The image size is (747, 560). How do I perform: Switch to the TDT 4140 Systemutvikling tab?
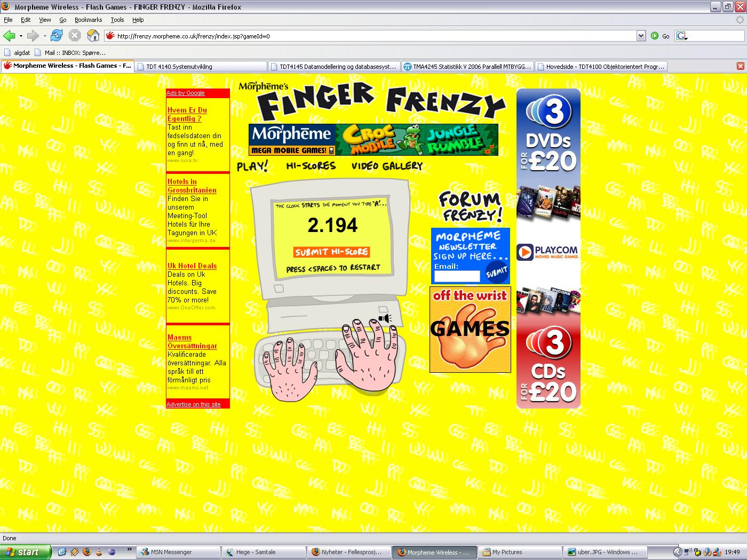[x=201, y=67]
